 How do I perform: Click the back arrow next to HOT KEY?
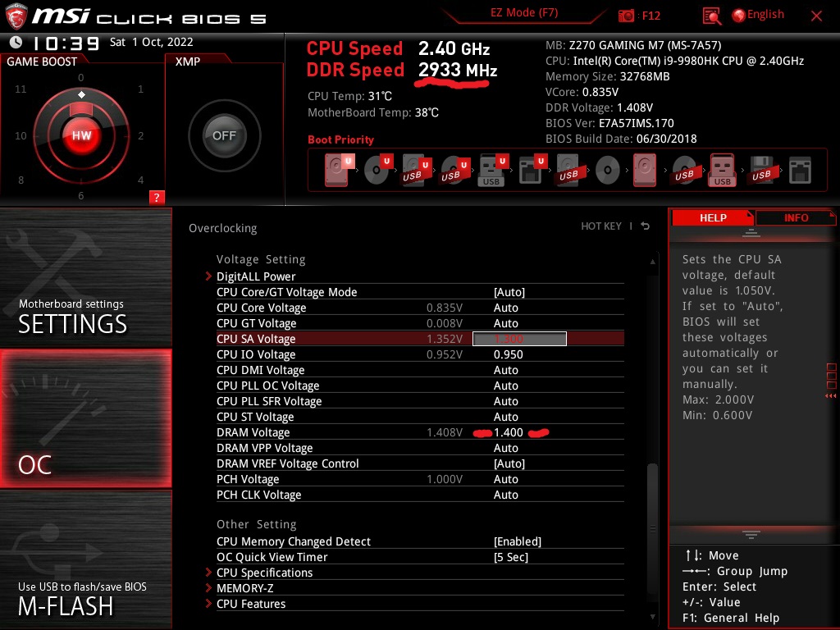coord(645,226)
